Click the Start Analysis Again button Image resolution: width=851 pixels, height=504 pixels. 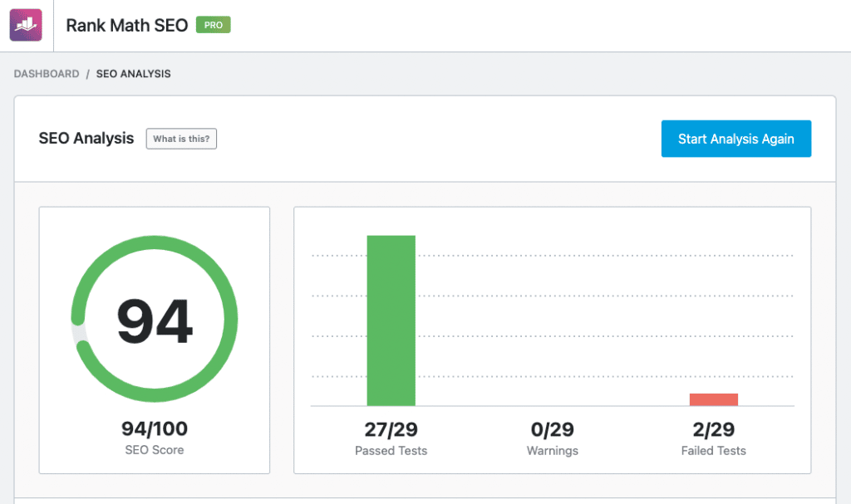pyautogui.click(x=736, y=139)
